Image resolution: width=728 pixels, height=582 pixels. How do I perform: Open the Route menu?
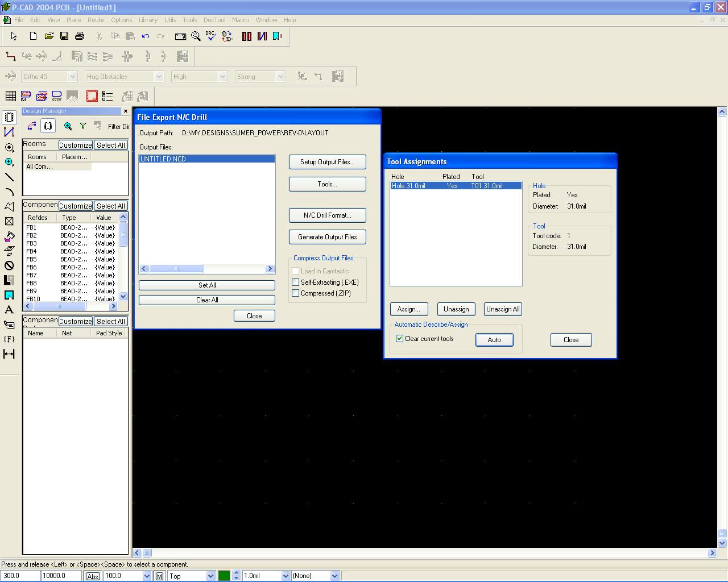tap(96, 20)
